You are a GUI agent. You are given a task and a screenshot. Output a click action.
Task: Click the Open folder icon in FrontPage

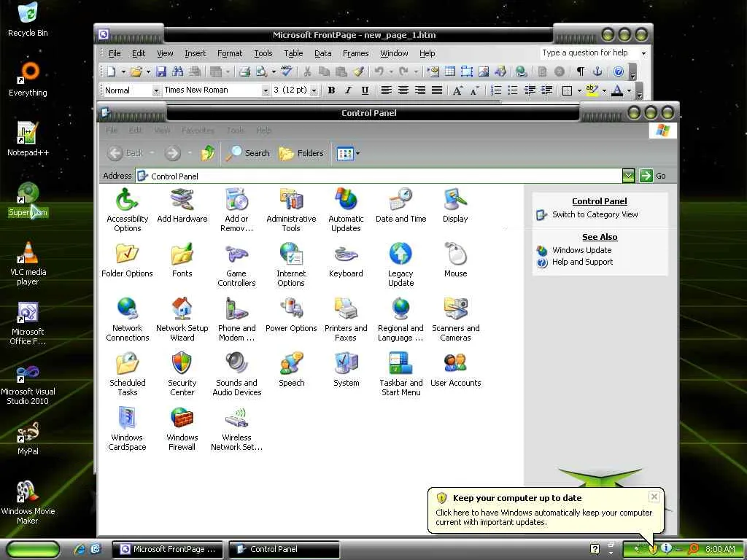136,71
